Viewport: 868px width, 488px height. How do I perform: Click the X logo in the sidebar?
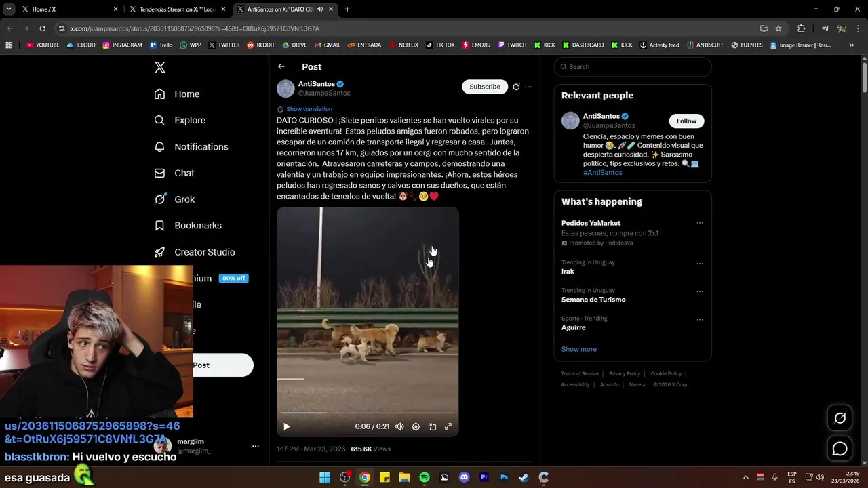point(160,67)
